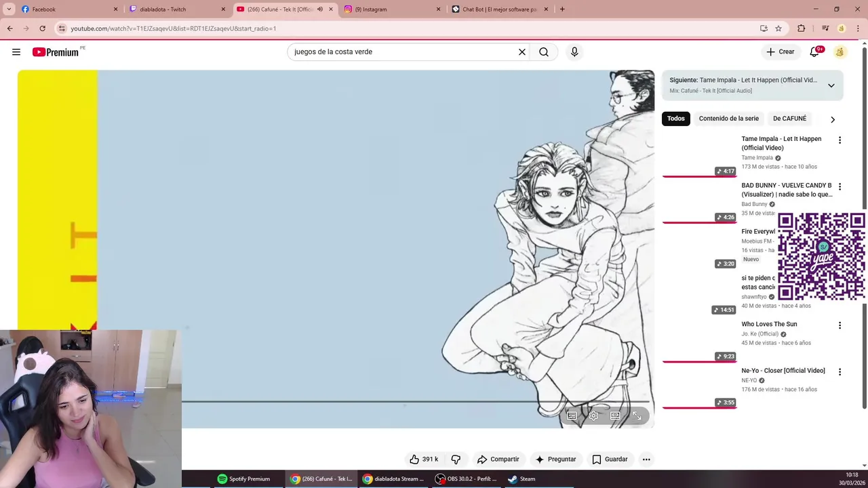Open the Jo. Ke (Official) channel
Image resolution: width=868 pixels, height=488 pixels.
pyautogui.click(x=759, y=334)
